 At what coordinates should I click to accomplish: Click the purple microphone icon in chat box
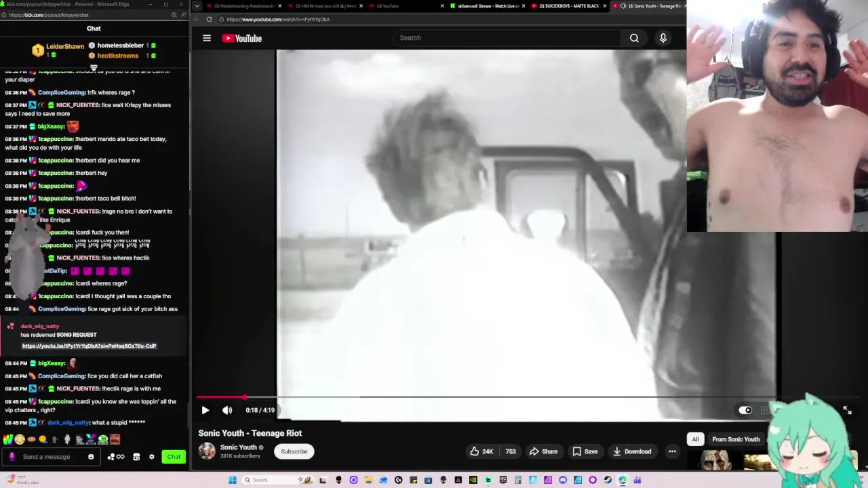click(x=12, y=457)
